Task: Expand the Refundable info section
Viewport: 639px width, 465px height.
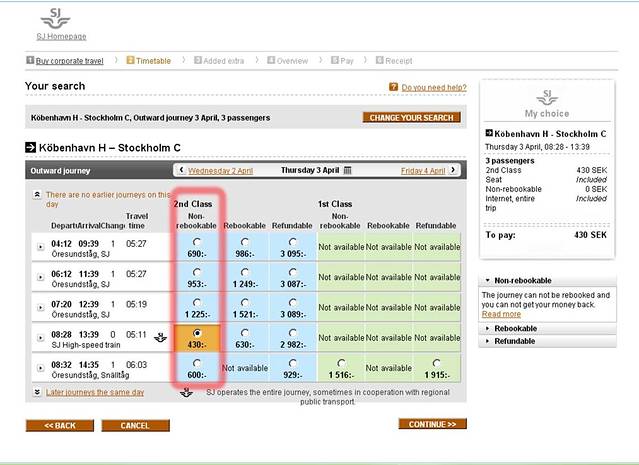Action: [486, 341]
